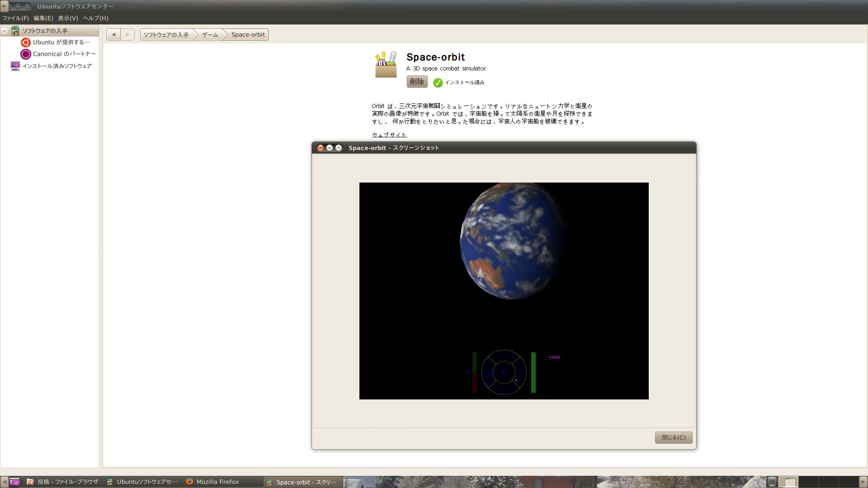This screenshot has width=868, height=488.
Task: Click the Canonical partner purple icon
Action: [x=26, y=54]
